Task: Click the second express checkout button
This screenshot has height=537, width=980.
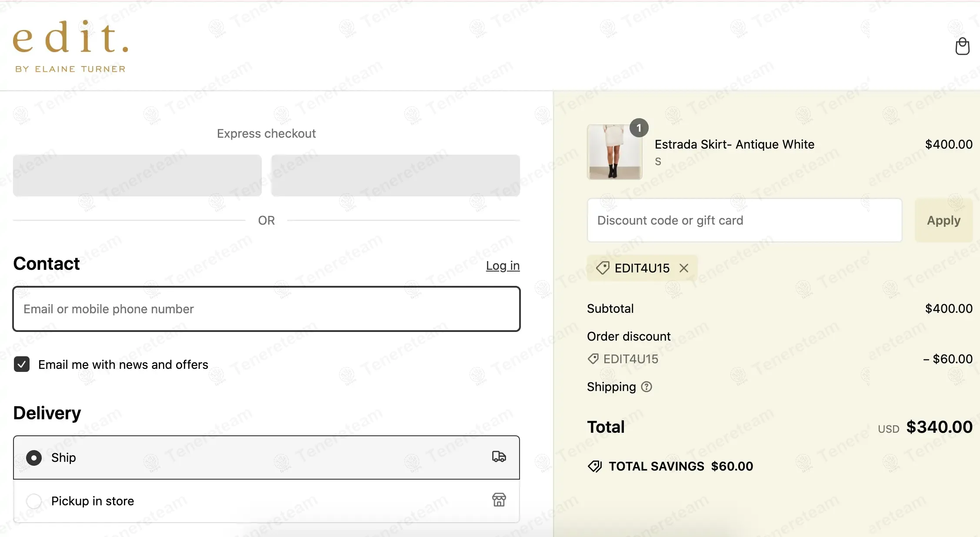Action: click(395, 176)
